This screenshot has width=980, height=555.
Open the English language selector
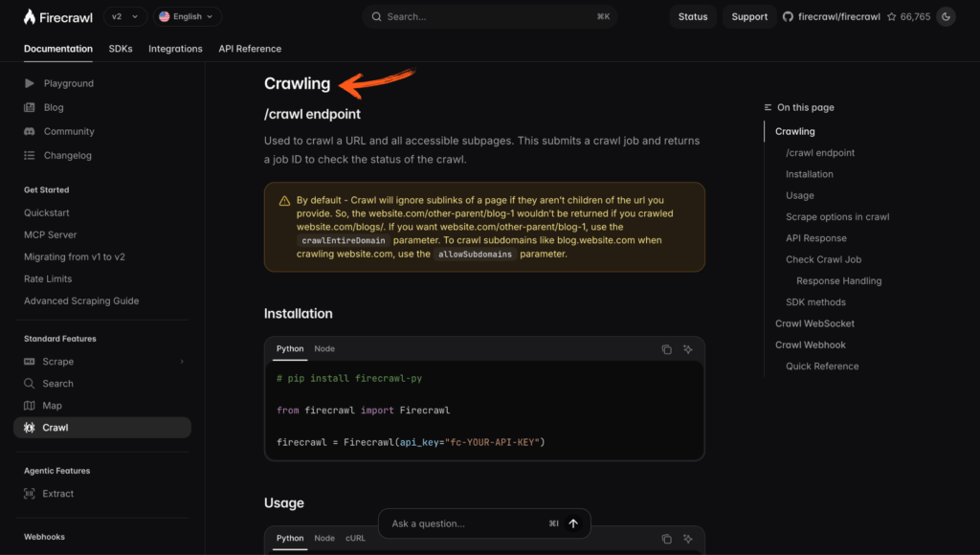click(187, 15)
